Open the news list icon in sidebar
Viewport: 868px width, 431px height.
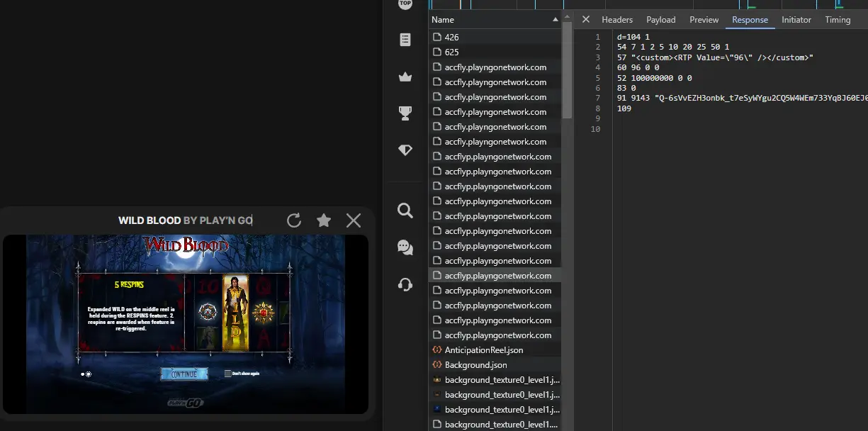[405, 40]
